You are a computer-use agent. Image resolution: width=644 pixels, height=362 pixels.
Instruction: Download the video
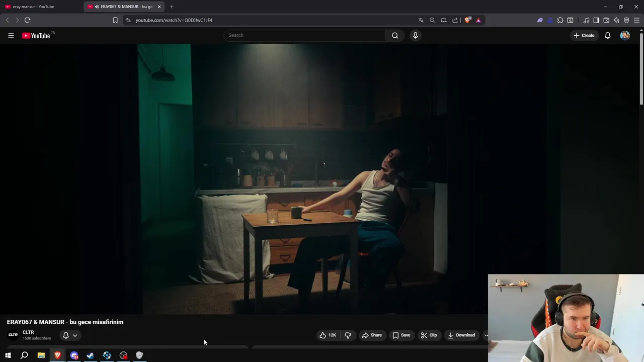pyautogui.click(x=461, y=335)
